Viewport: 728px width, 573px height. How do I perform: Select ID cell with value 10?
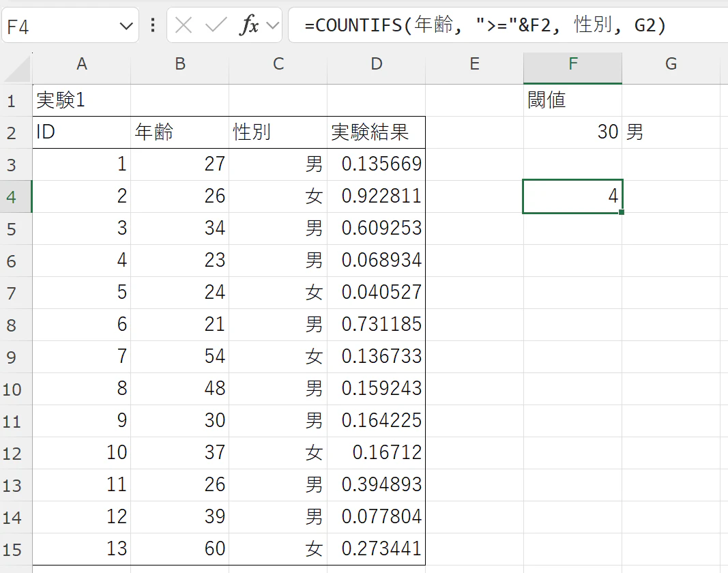82,453
